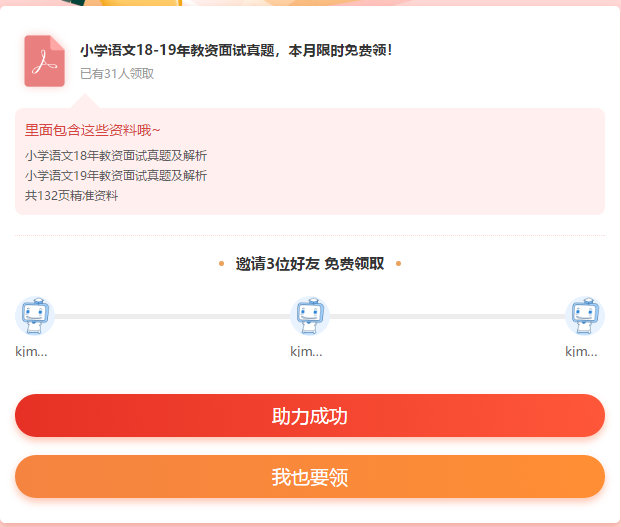621x527 pixels.
Task: Click the orange dot right of 免费领取
Action: [x=398, y=264]
